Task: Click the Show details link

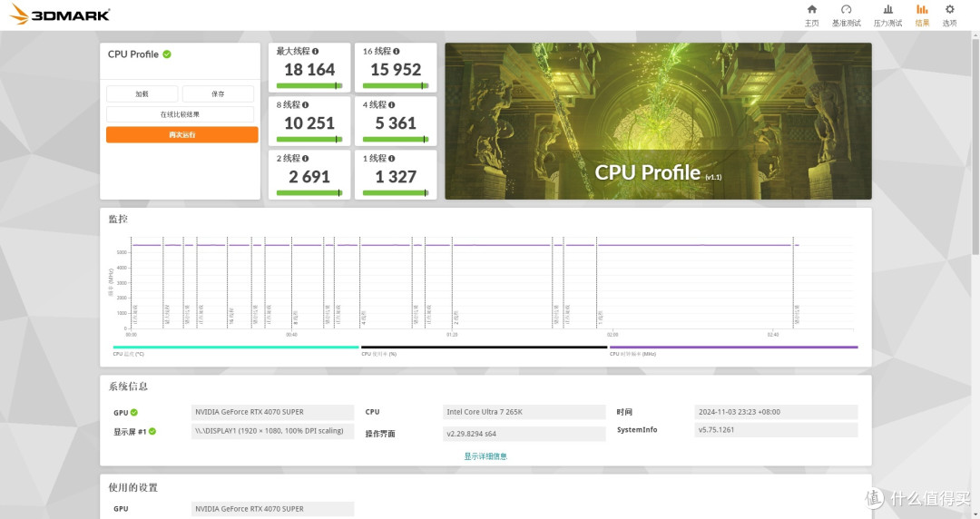Action: pos(485,456)
